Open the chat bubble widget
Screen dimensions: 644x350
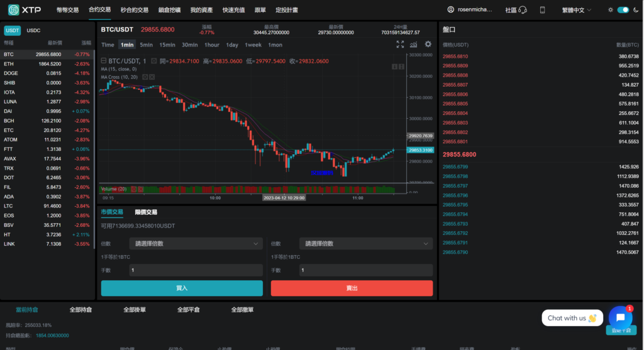tap(620, 318)
